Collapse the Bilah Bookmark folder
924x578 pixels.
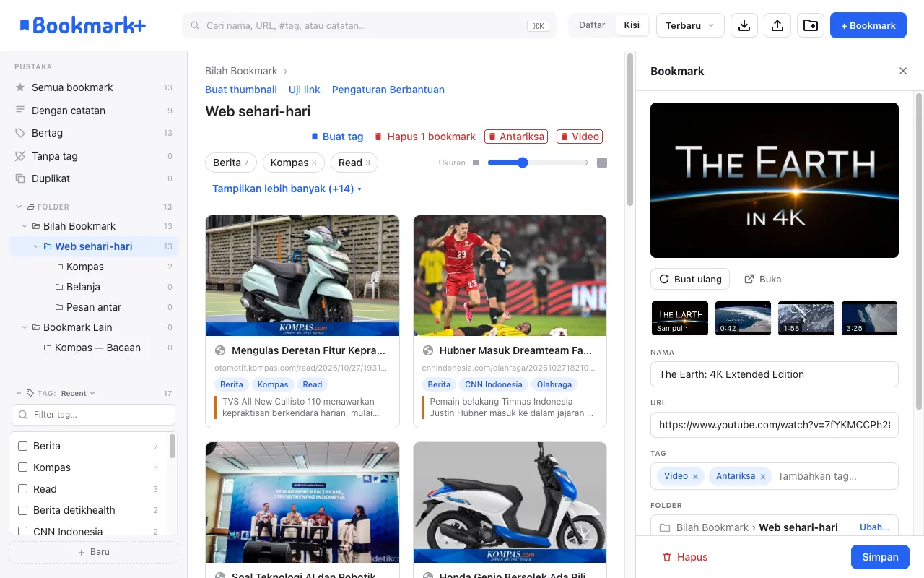click(x=25, y=226)
